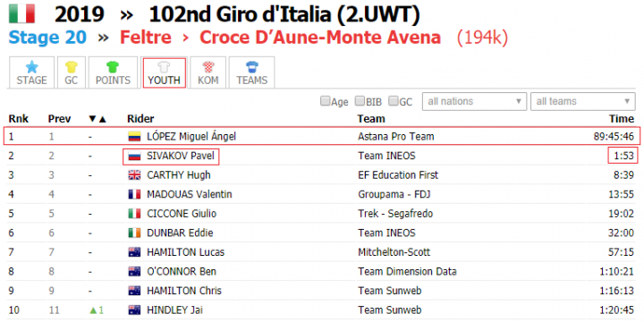This screenshot has width=644, height=322.
Task: Open rider SIVAKOV Pavel's profile
Action: click(x=181, y=156)
